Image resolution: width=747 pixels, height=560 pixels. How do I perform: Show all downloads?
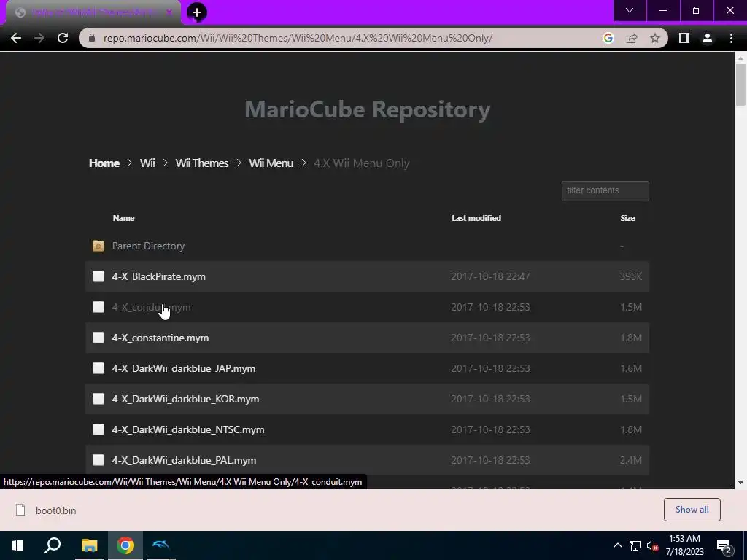click(692, 510)
